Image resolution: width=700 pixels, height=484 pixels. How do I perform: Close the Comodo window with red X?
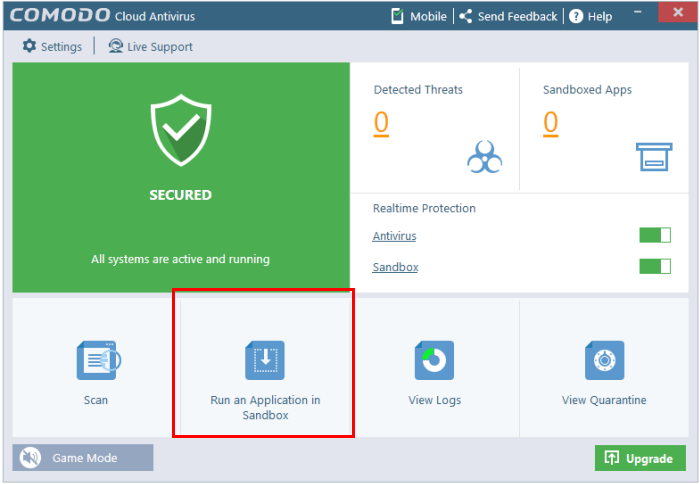pyautogui.click(x=678, y=12)
